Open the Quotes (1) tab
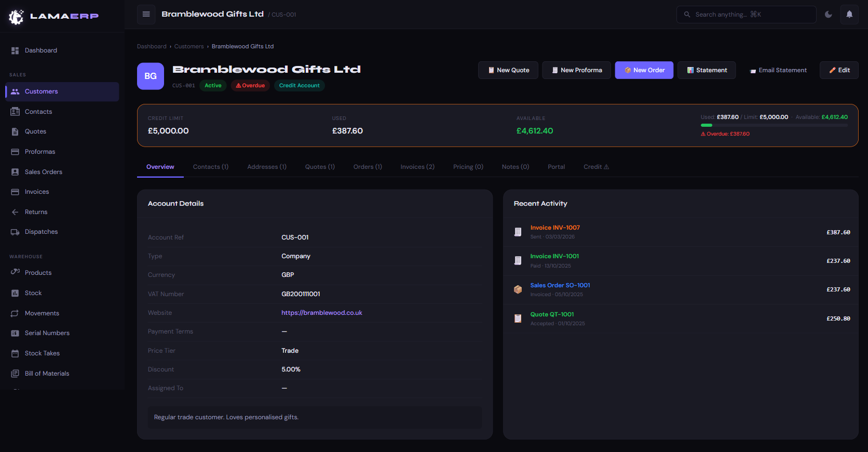868x452 pixels. [320, 167]
